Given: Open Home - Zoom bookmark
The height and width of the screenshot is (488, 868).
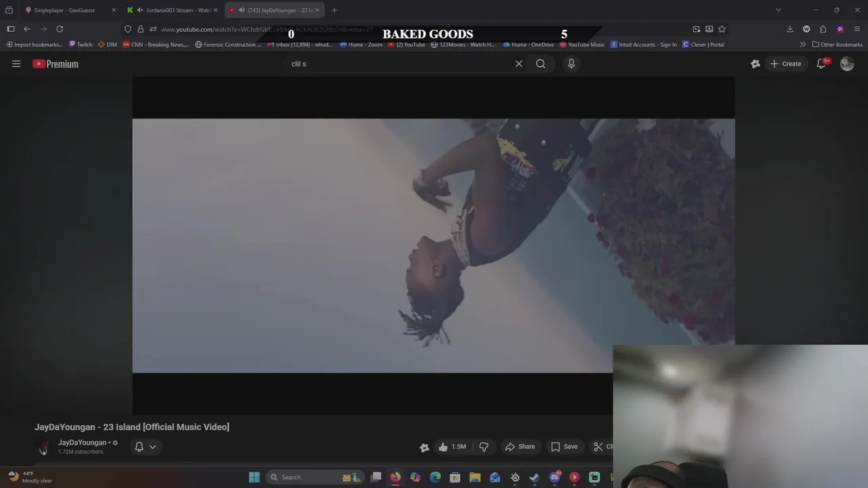Looking at the screenshot, I should point(361,45).
